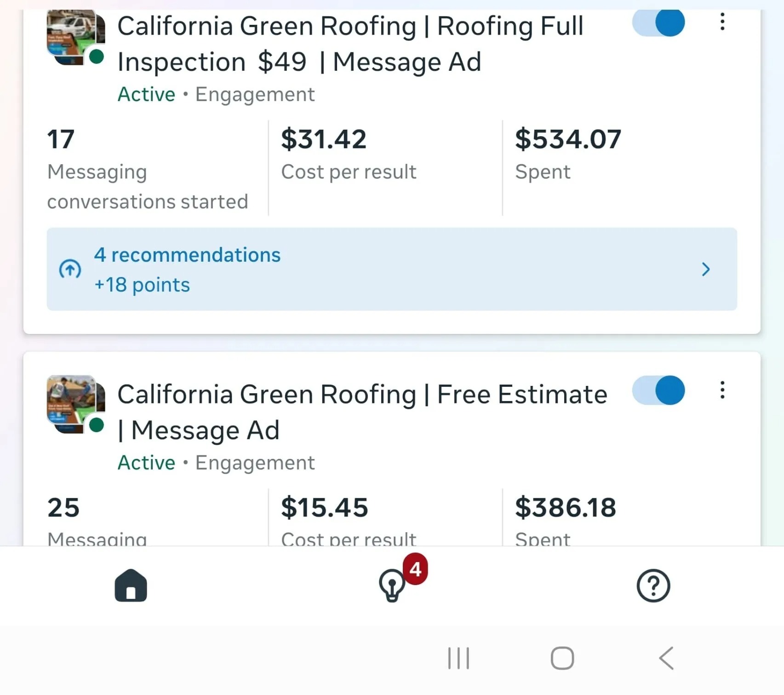The image size is (784, 695).
Task: Expand recommendations using the right chevron
Action: coord(706,269)
